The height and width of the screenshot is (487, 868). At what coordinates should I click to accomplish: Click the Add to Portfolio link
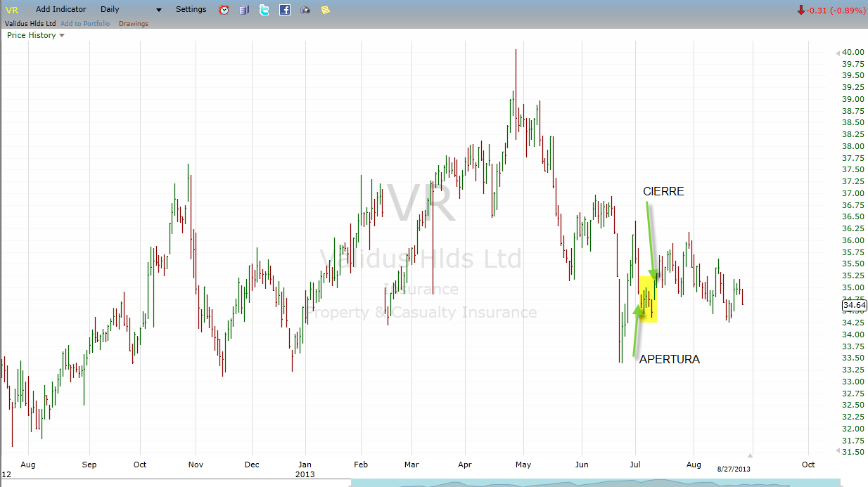click(x=85, y=24)
